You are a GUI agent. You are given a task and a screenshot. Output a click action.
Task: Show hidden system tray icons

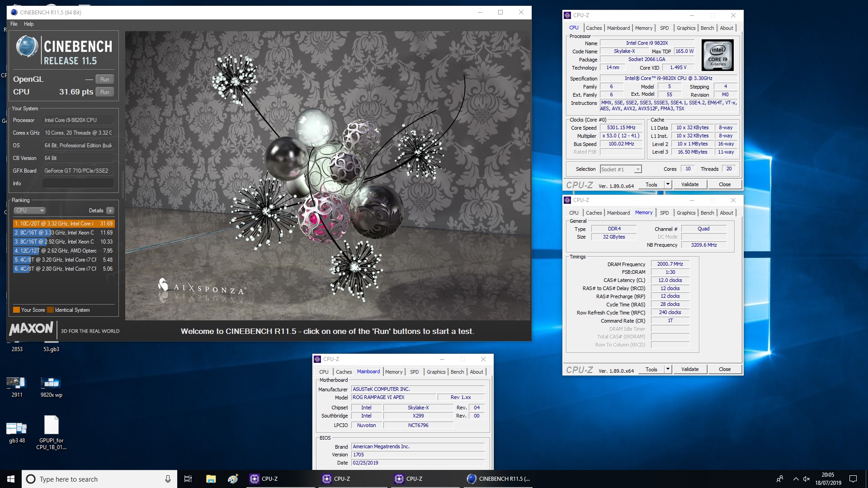796,479
